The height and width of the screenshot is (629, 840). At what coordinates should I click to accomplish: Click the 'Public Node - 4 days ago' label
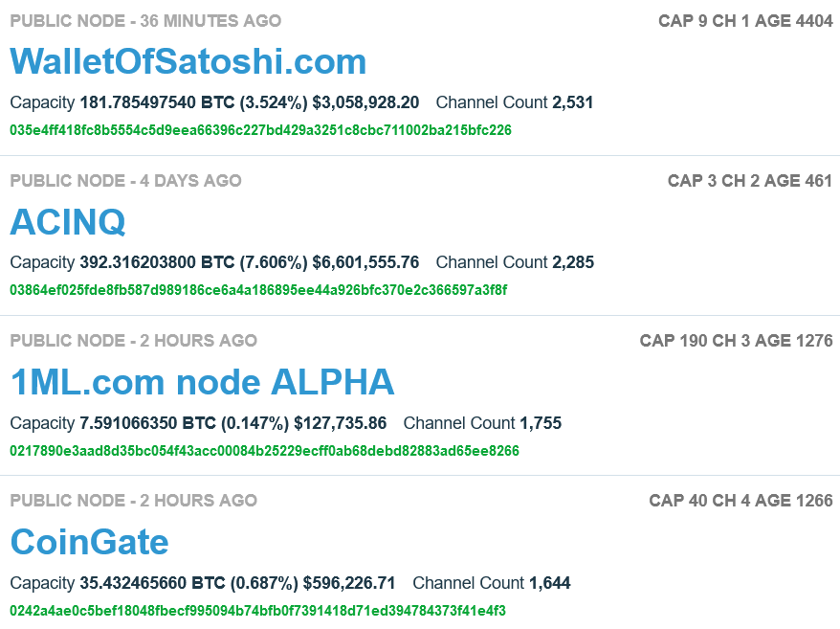[x=125, y=181]
